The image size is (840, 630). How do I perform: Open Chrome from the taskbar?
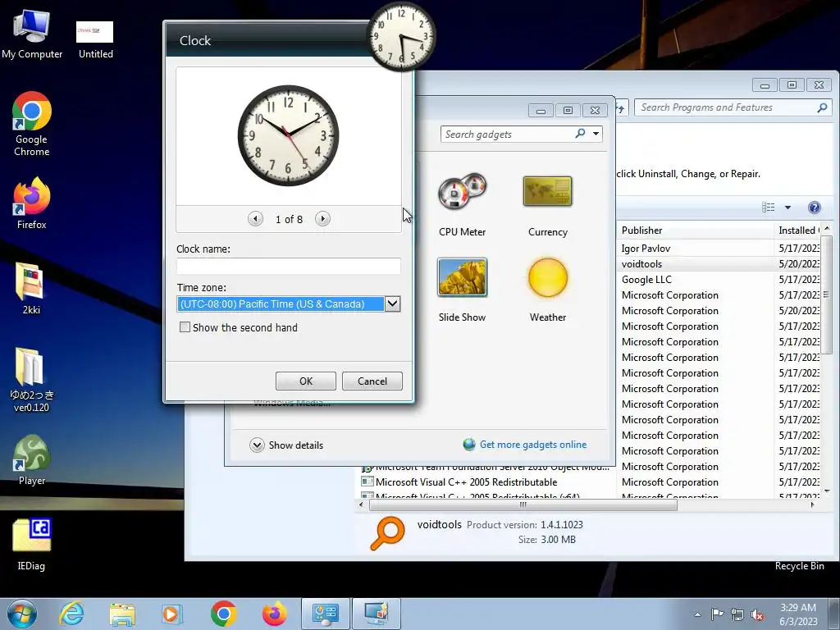pyautogui.click(x=223, y=614)
